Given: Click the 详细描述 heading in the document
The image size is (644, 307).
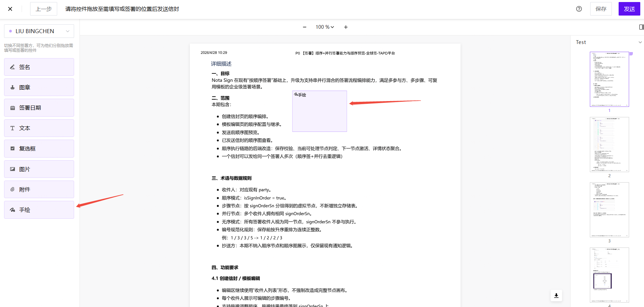Looking at the screenshot, I should point(221,64).
